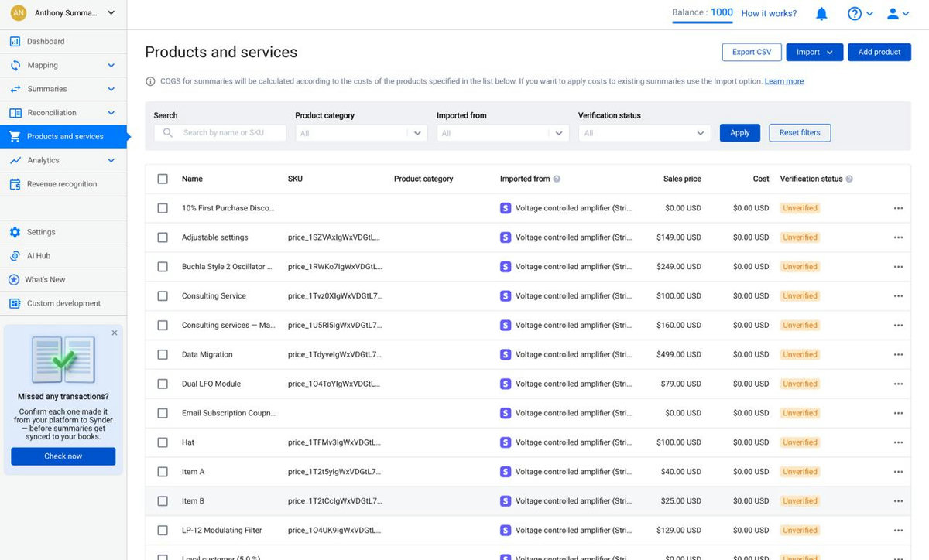Check the Data Migration row checkbox

click(163, 354)
